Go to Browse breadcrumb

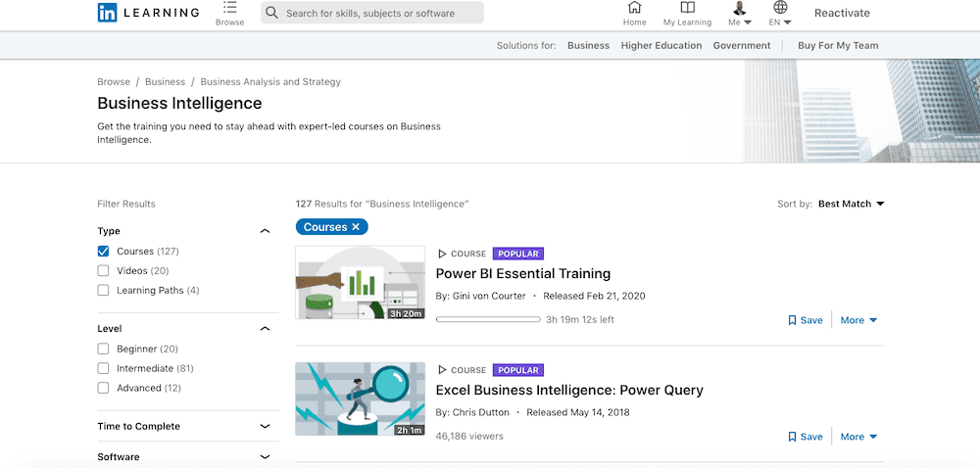[114, 81]
